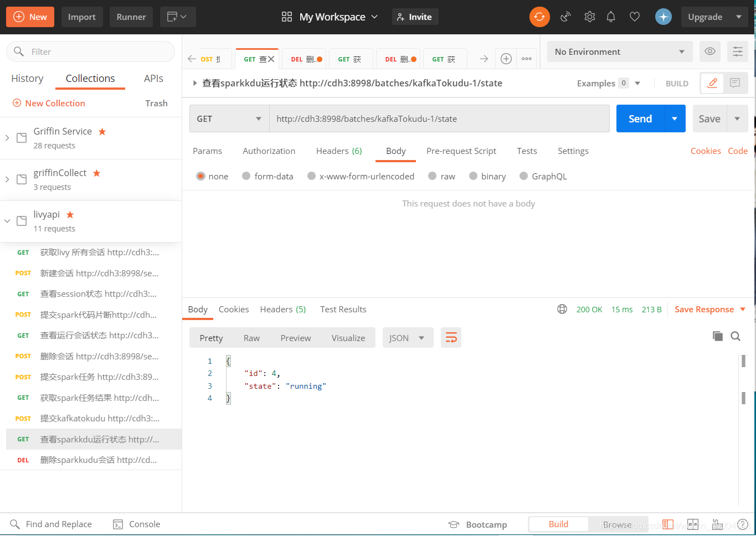Open the Runner

131,17
